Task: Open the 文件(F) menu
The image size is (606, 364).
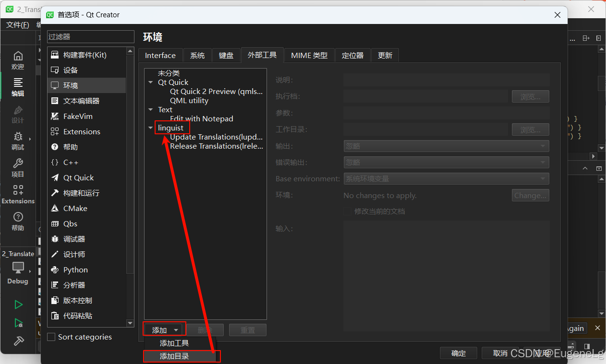Action: pos(18,25)
